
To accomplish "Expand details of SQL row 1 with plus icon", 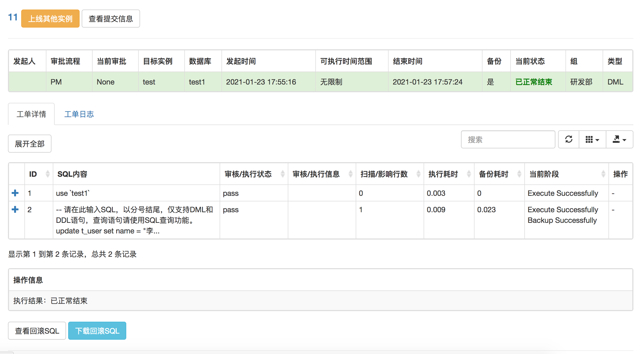I will tap(15, 193).
